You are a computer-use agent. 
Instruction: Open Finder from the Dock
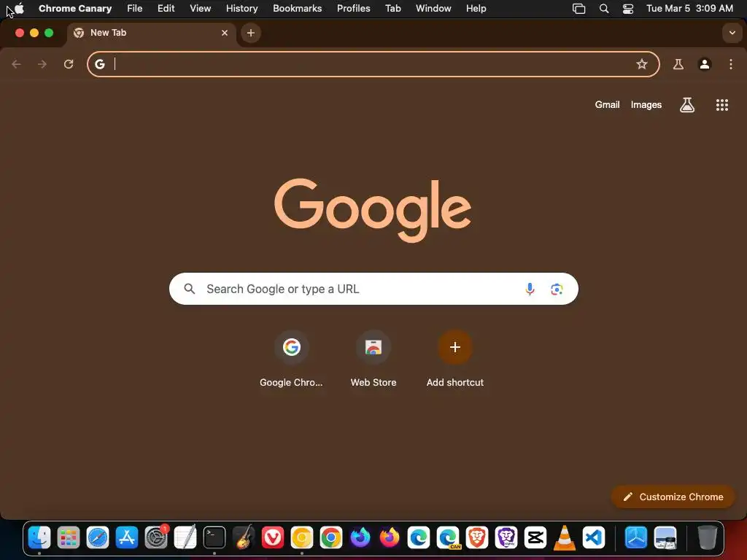pos(39,537)
